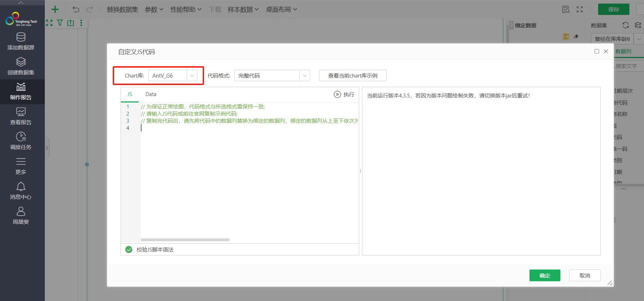
Task: Click the dataset settings icon beside refresh
Action: pos(638,25)
